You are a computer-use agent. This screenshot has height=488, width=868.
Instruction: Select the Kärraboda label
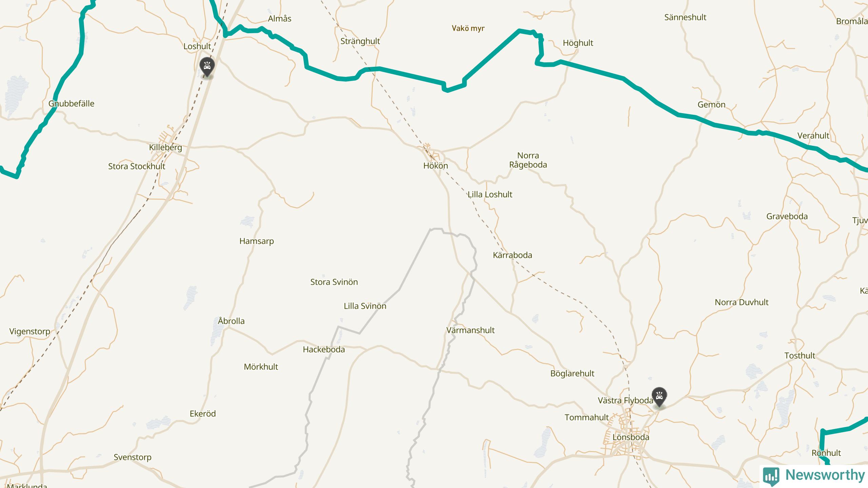click(512, 255)
